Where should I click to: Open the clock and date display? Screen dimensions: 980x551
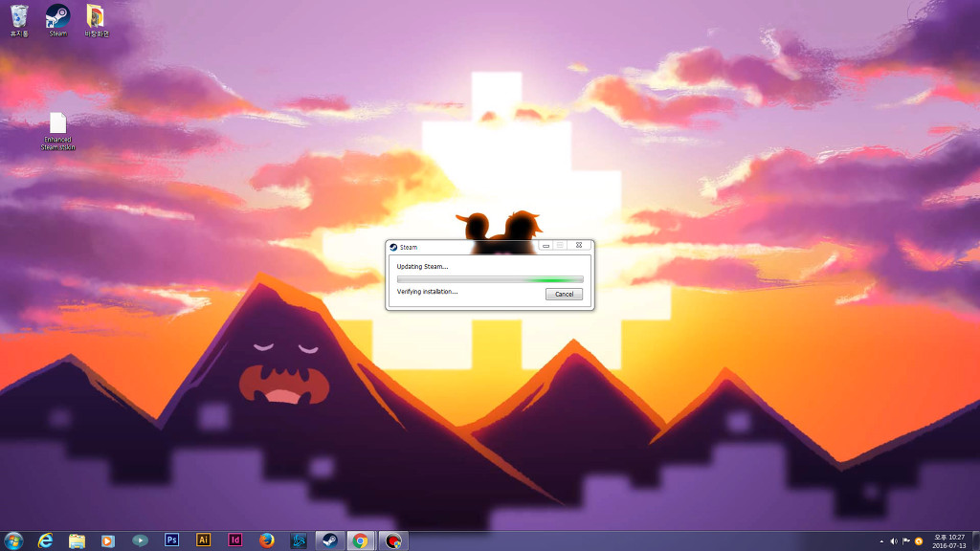pos(948,541)
